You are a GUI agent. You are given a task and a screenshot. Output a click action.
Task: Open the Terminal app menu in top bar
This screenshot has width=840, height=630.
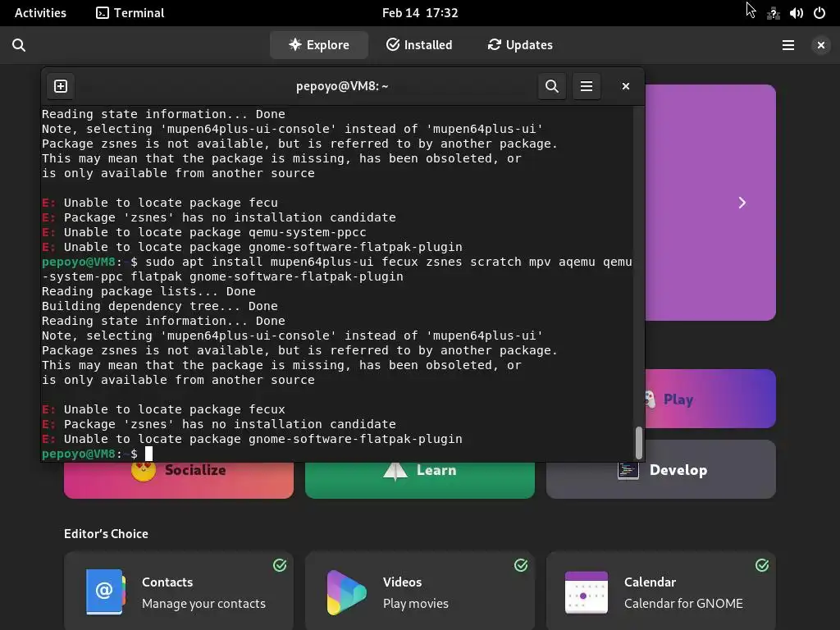(x=130, y=13)
